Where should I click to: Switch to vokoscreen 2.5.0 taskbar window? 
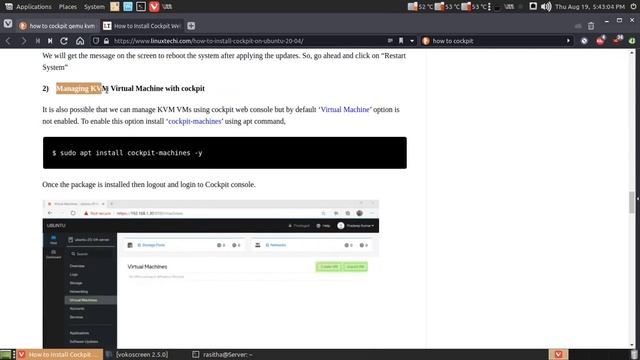pos(137,354)
